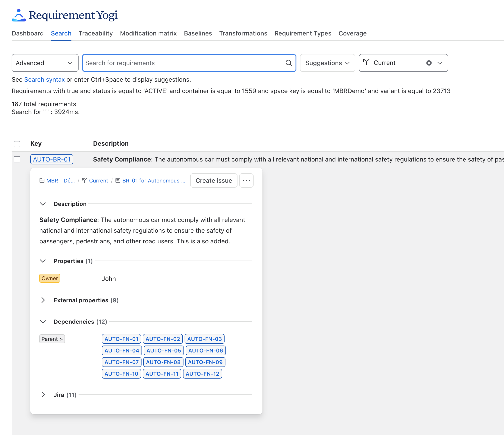Open dependency AUTO-FN-01

pyautogui.click(x=121, y=339)
